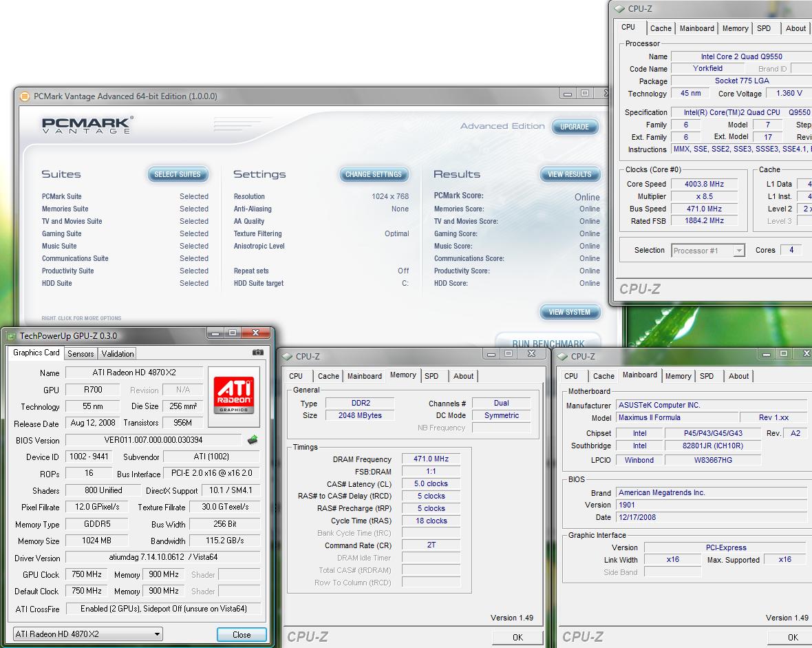Click the Music Suite row

[125, 247]
